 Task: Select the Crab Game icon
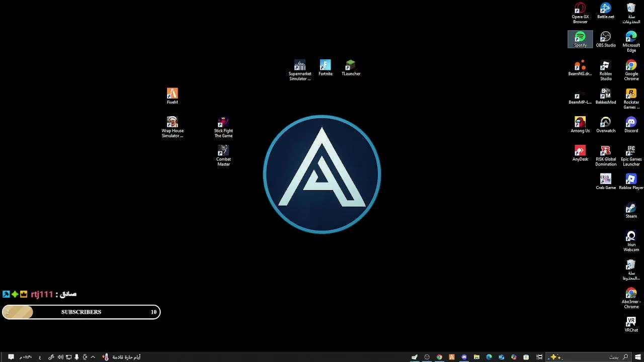(x=606, y=182)
